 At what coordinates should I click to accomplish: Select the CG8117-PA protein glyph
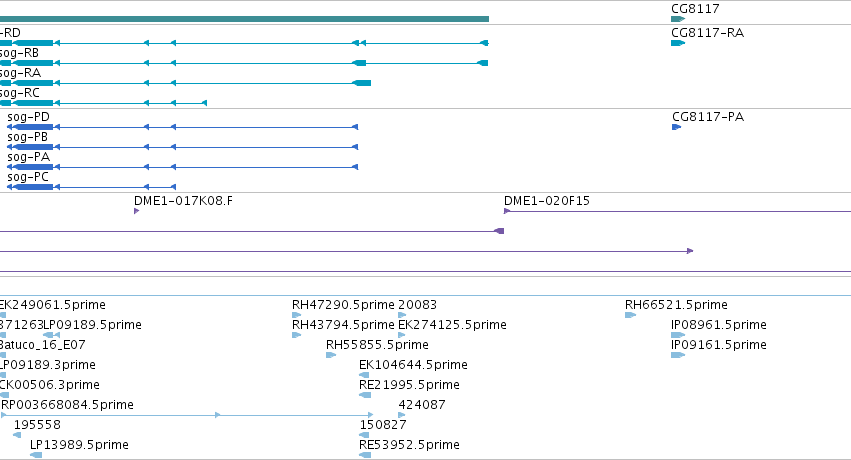[676, 127]
